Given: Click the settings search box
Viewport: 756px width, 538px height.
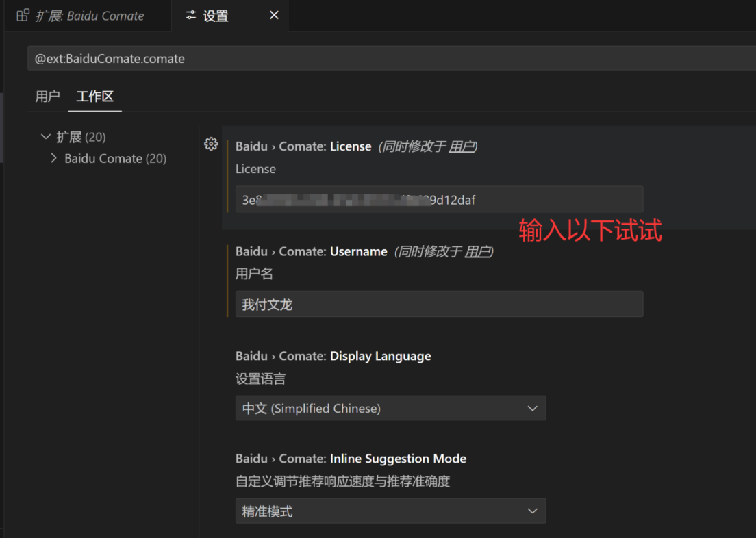Looking at the screenshot, I should point(392,58).
